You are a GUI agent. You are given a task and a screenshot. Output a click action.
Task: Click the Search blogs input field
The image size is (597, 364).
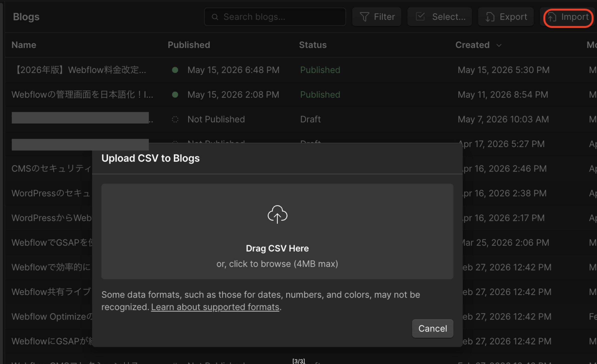tap(275, 17)
